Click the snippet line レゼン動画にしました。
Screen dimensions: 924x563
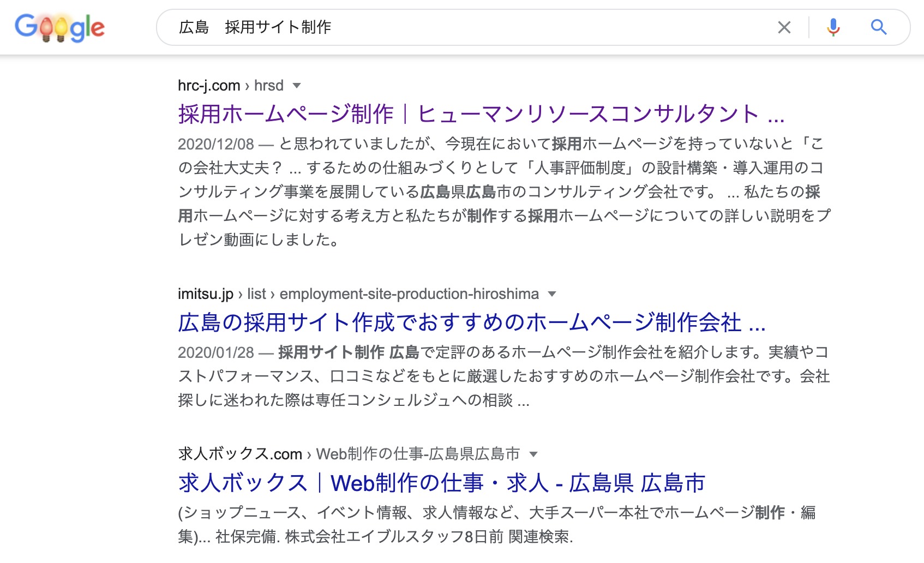259,240
